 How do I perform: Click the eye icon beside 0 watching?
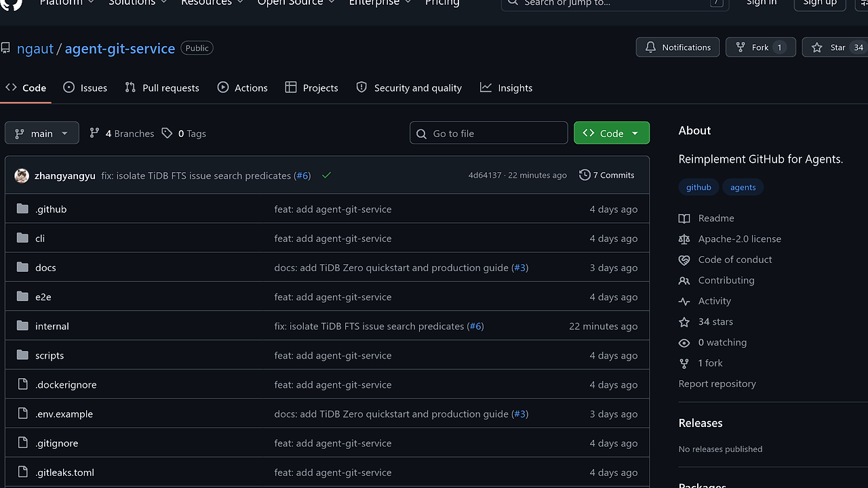[684, 342]
